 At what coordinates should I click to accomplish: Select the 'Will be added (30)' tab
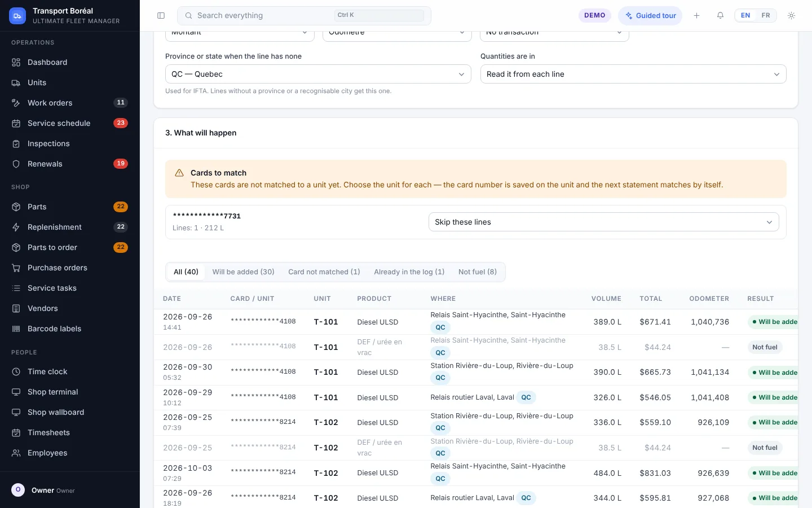click(243, 271)
